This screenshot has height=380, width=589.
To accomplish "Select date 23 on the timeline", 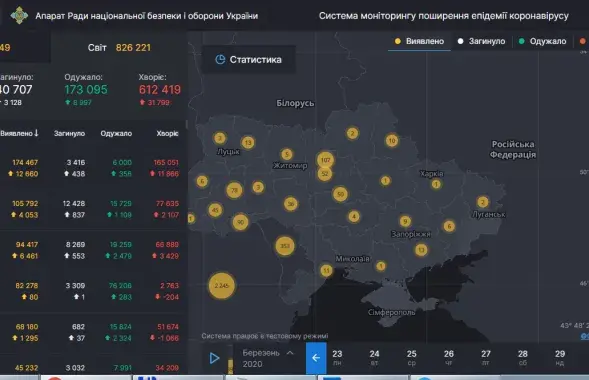I will pyautogui.click(x=337, y=357).
